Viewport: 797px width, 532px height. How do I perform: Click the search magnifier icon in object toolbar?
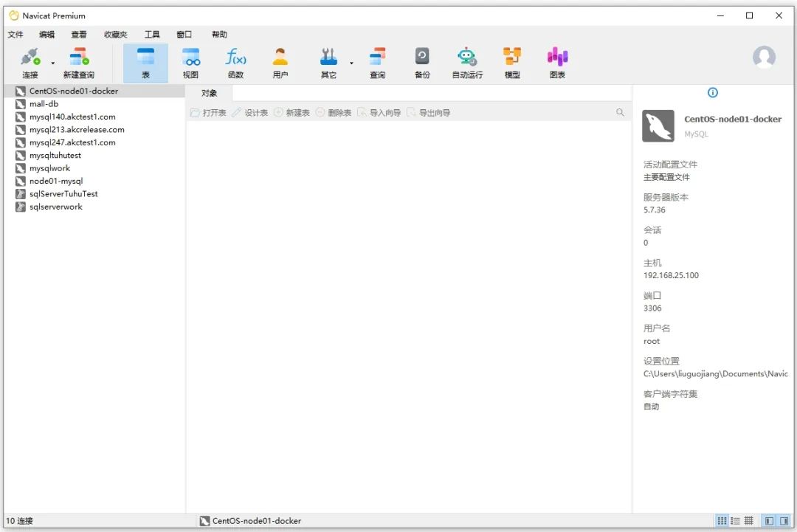pyautogui.click(x=620, y=112)
